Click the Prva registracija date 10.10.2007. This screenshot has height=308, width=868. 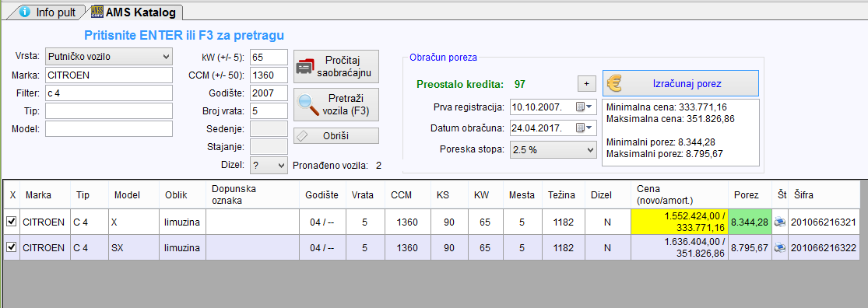click(537, 107)
